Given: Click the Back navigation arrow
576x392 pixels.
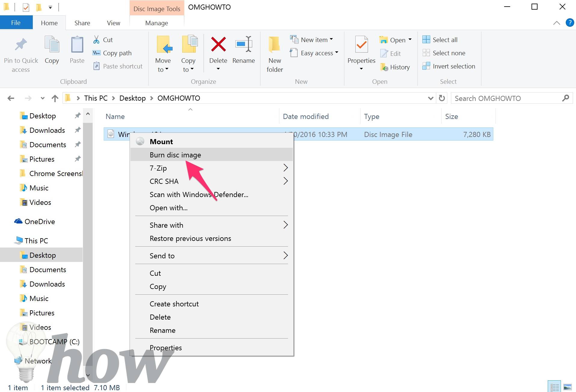Looking at the screenshot, I should point(11,98).
